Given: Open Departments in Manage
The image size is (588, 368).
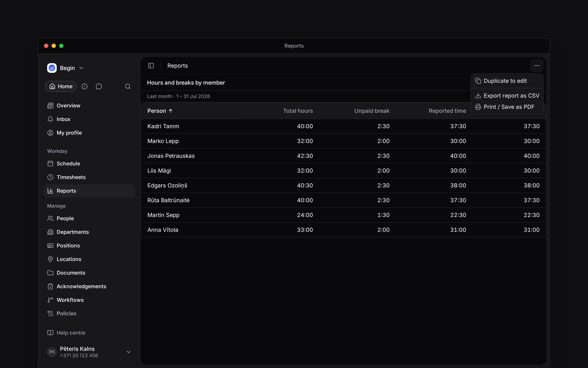Looking at the screenshot, I should click(x=89, y=232).
